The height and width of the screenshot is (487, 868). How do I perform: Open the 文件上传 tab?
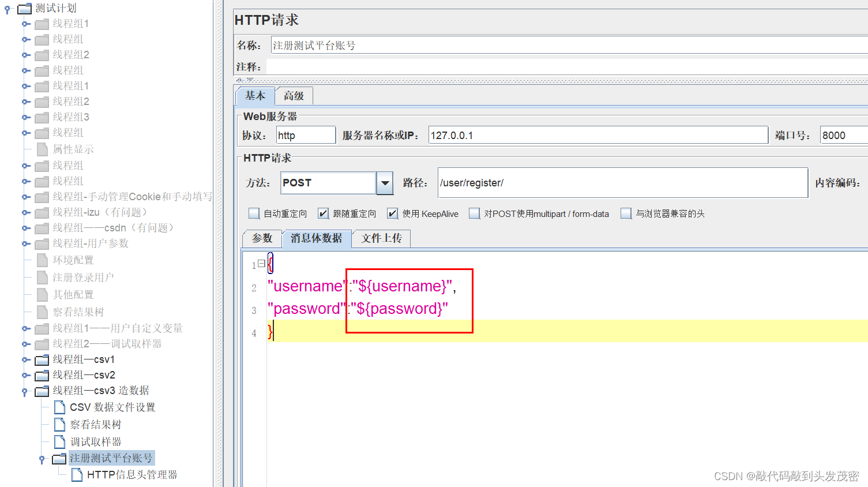pos(381,238)
